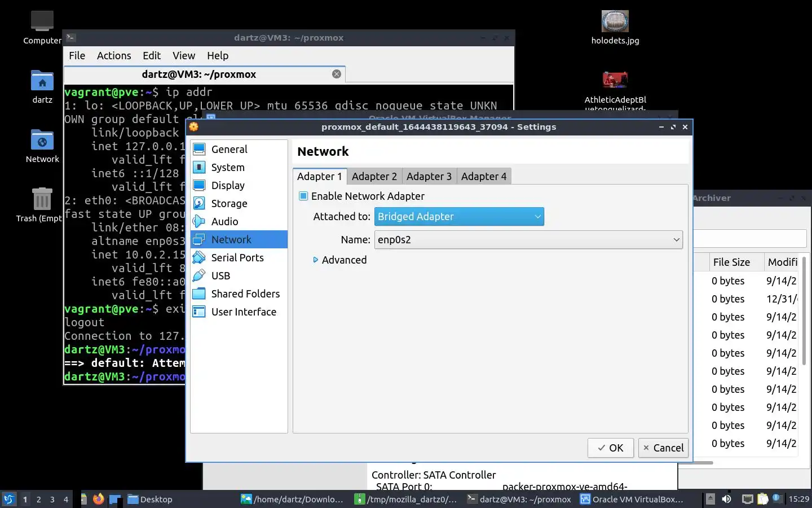Close the dartz@VM3 terminal tab
The height and width of the screenshot is (508, 812).
tap(337, 74)
